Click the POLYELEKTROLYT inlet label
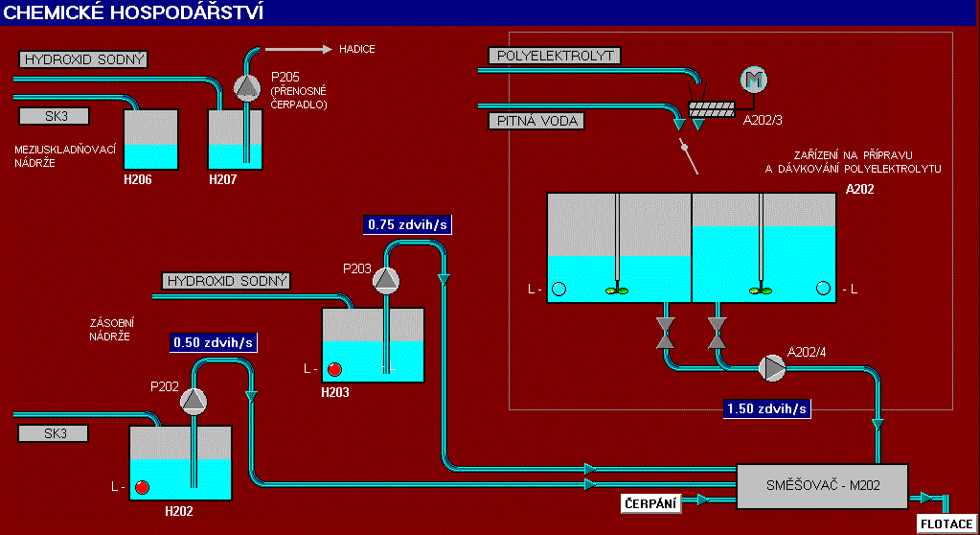Screen dimensions: 980x535 point(555,56)
